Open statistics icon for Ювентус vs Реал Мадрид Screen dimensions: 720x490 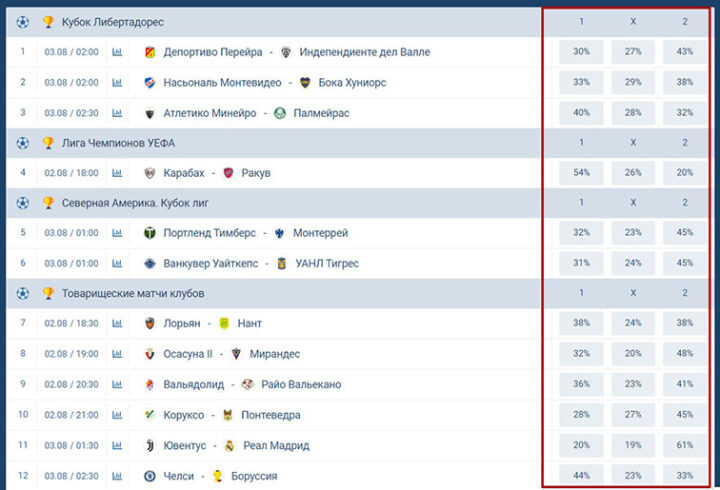(117, 445)
